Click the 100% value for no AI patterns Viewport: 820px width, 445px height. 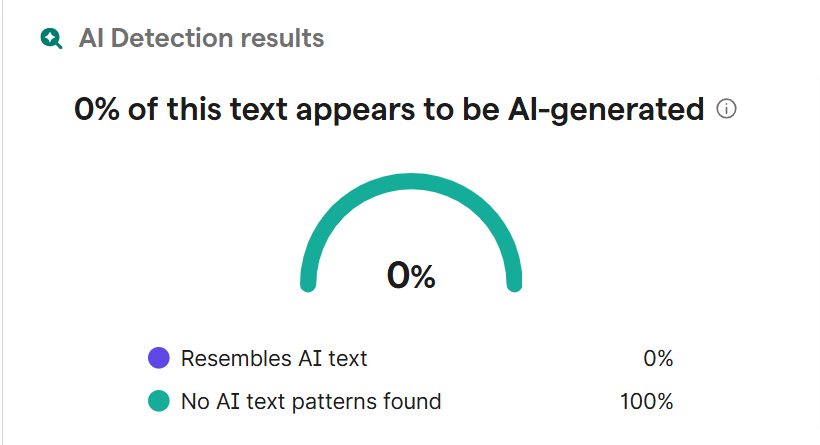tap(647, 402)
